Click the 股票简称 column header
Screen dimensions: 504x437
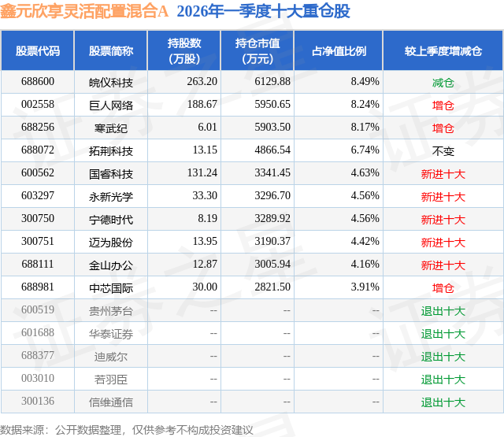pos(111,50)
